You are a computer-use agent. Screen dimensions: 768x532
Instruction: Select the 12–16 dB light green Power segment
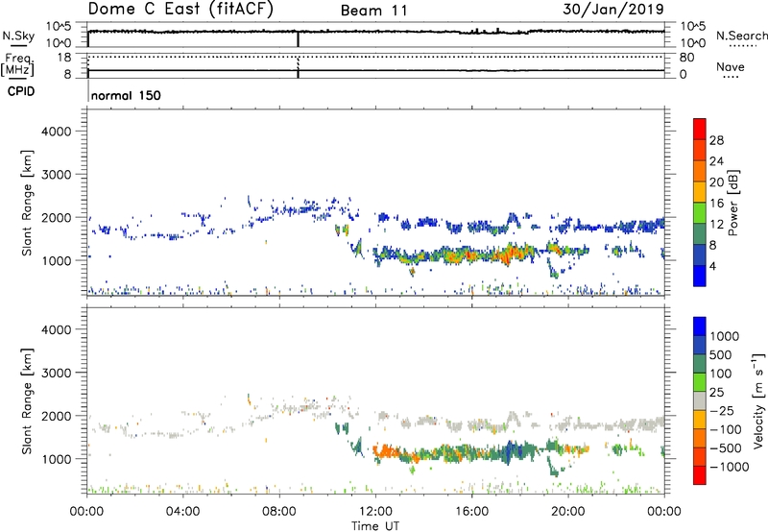(700, 213)
